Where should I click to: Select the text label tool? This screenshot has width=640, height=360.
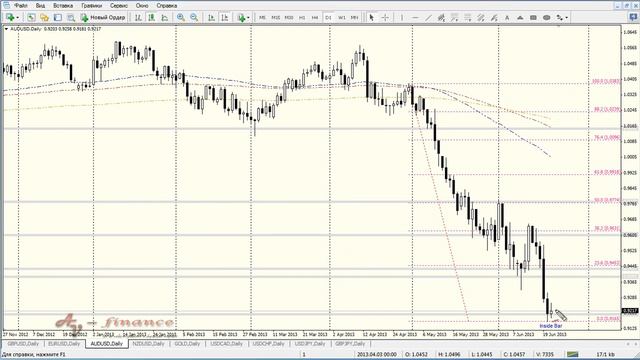[520, 18]
